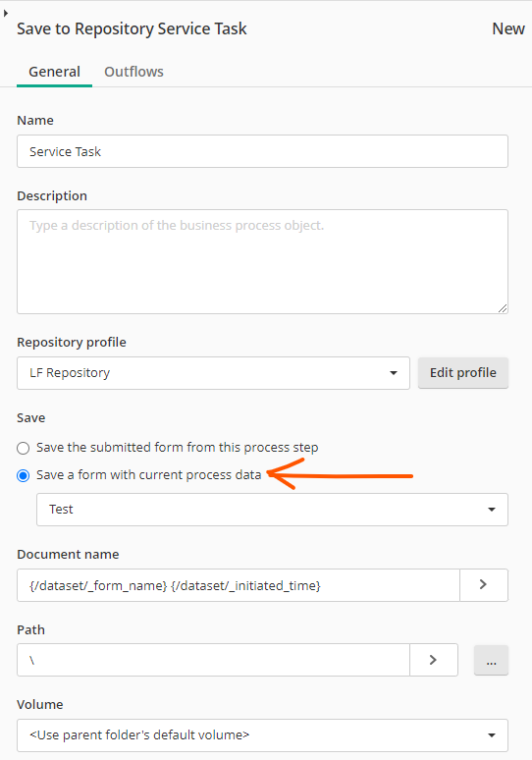Click the dropdown caret of Repository profile
The width and height of the screenshot is (532, 760).
(394, 373)
